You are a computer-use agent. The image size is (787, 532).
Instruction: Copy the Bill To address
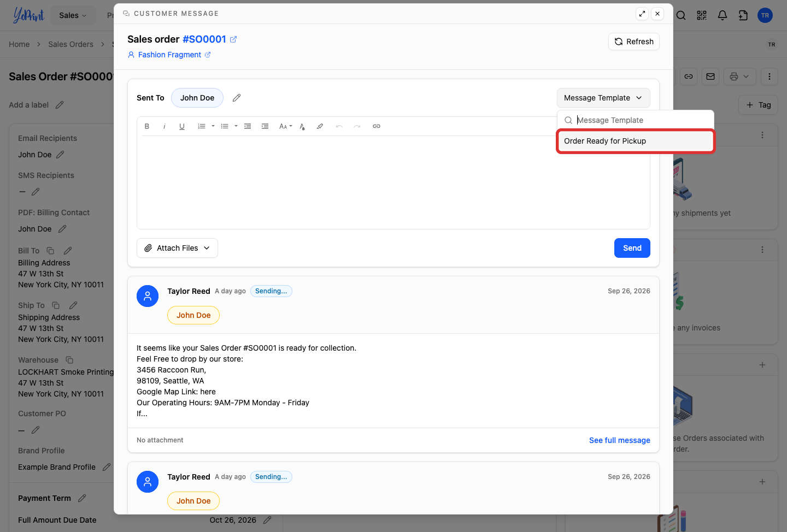pos(50,251)
